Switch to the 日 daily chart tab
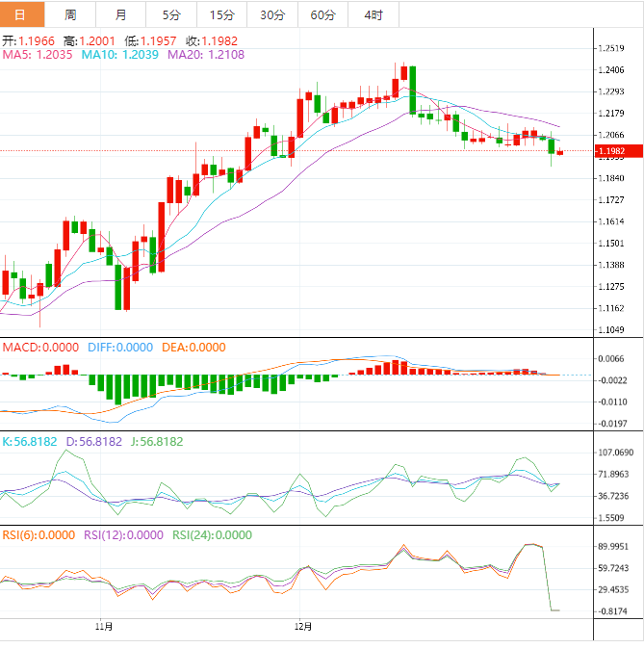Screen dimensions: 644x648 tap(21, 14)
